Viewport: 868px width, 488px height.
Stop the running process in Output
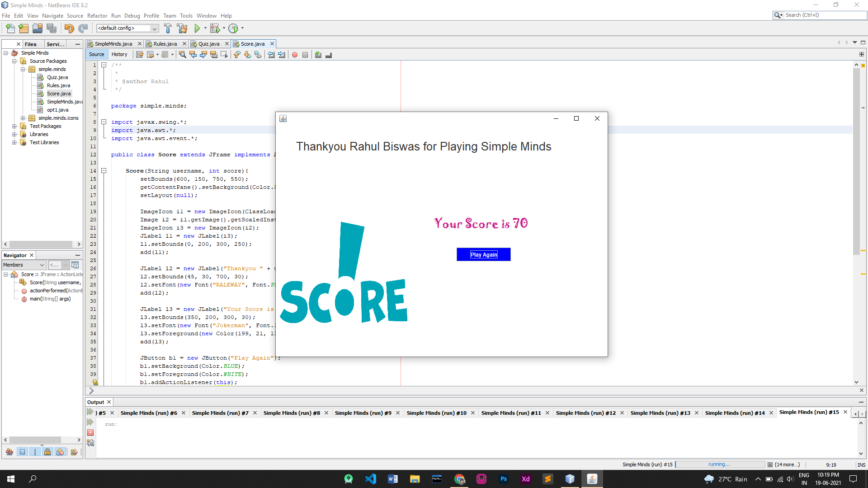point(90,432)
